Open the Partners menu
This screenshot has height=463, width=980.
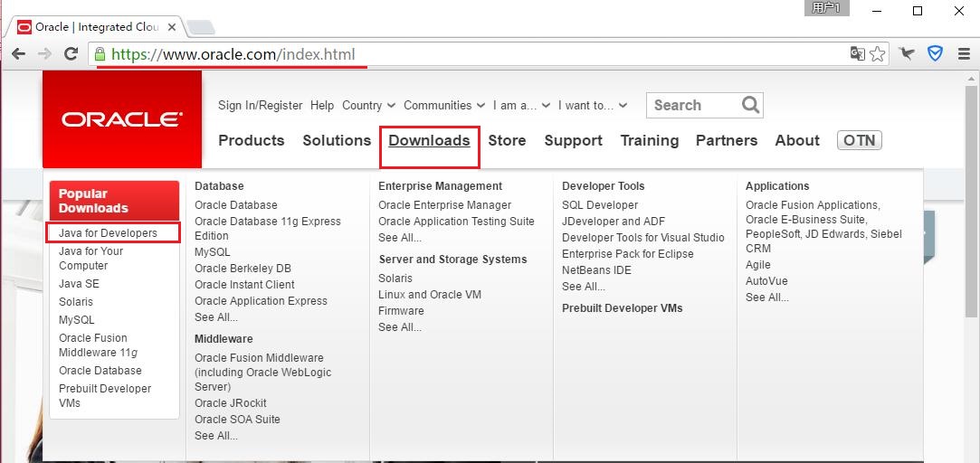[x=727, y=140]
